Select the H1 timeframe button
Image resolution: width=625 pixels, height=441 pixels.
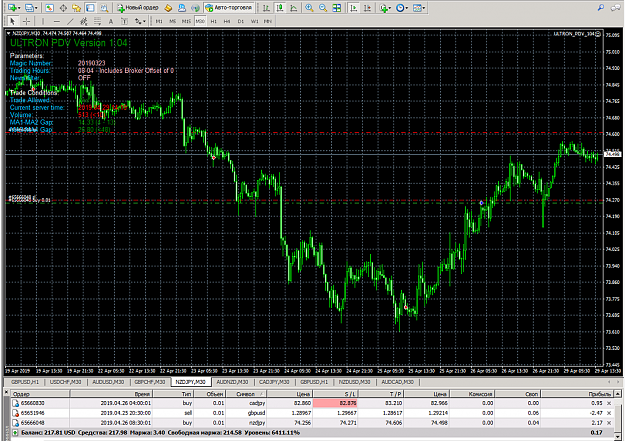(214, 21)
